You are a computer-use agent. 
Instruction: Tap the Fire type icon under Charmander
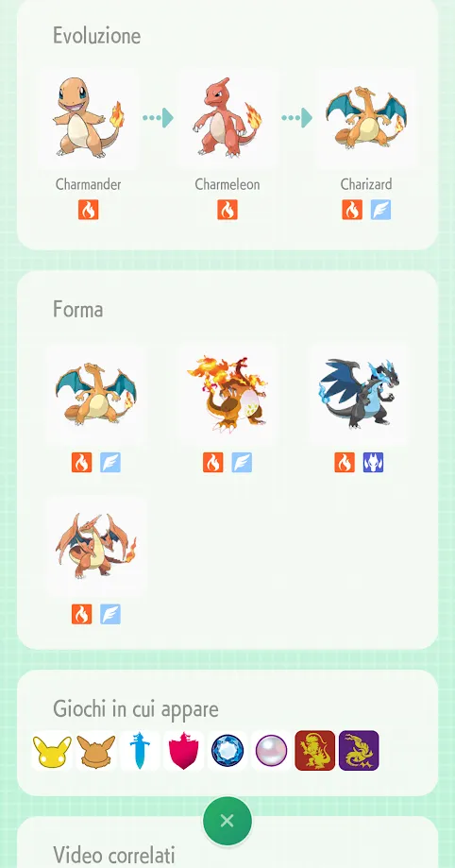point(88,210)
